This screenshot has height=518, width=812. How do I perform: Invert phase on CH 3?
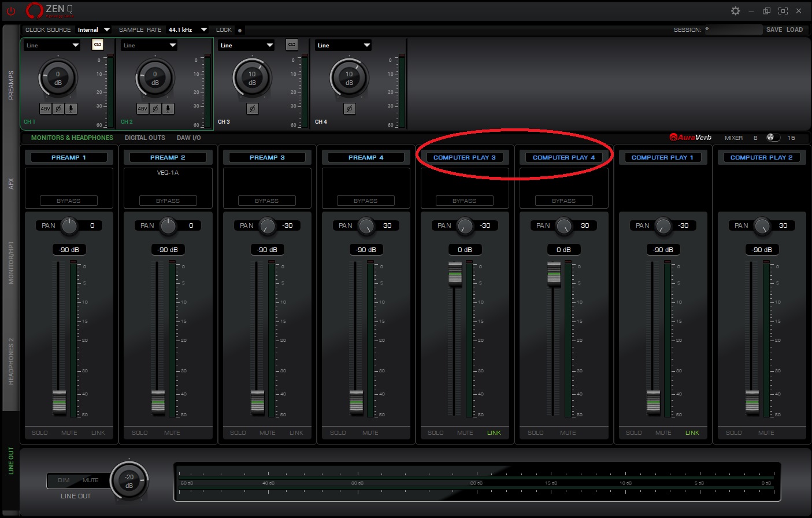click(x=252, y=109)
